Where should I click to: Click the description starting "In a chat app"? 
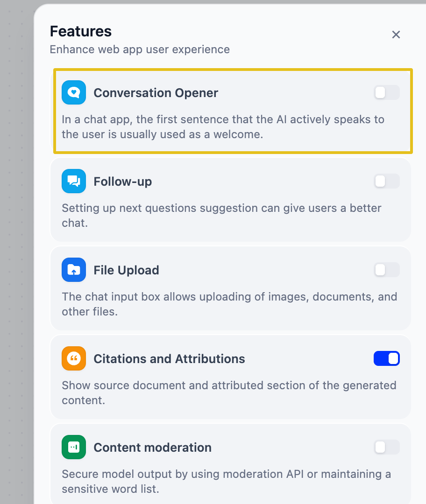coord(223,127)
